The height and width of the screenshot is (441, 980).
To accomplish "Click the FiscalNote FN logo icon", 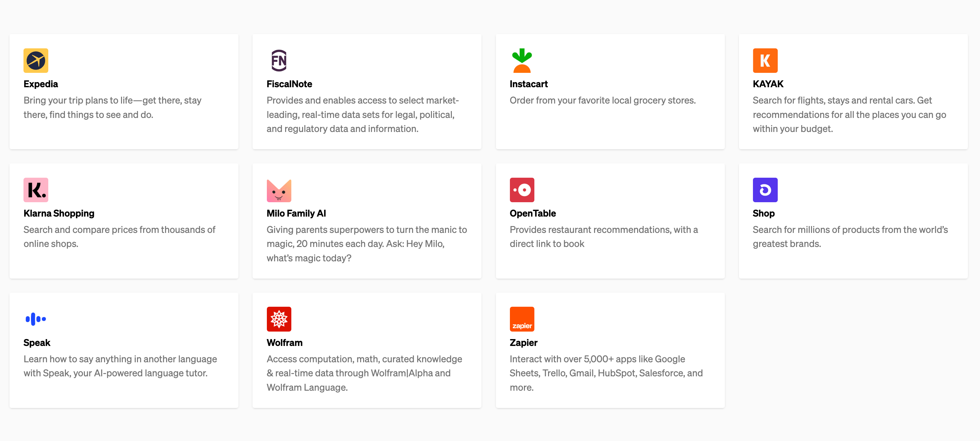I will point(279,60).
